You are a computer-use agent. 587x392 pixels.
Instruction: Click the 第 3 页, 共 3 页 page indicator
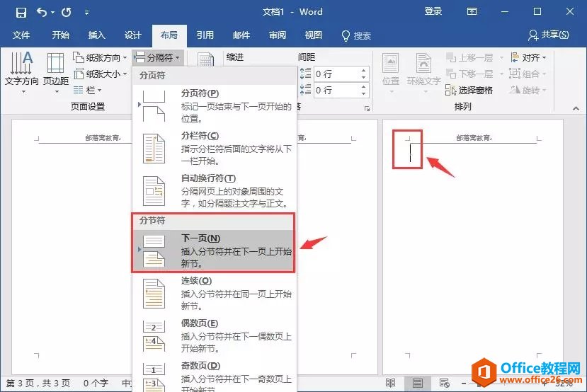click(38, 383)
